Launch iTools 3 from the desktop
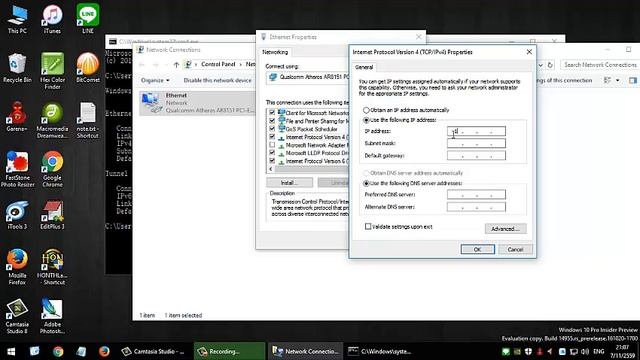 17,215
